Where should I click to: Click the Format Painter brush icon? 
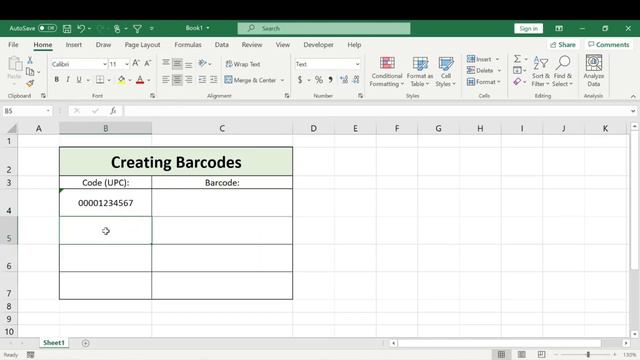click(30, 84)
